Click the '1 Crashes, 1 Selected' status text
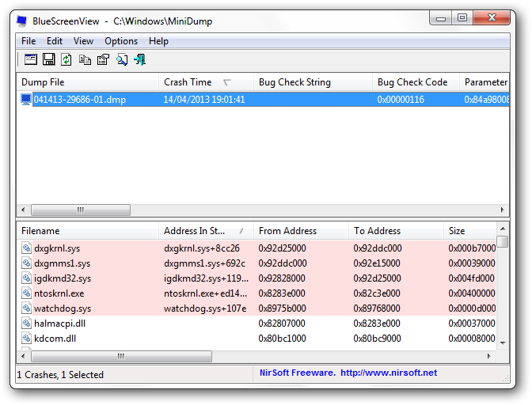Image resolution: width=532 pixels, height=405 pixels. [x=60, y=374]
